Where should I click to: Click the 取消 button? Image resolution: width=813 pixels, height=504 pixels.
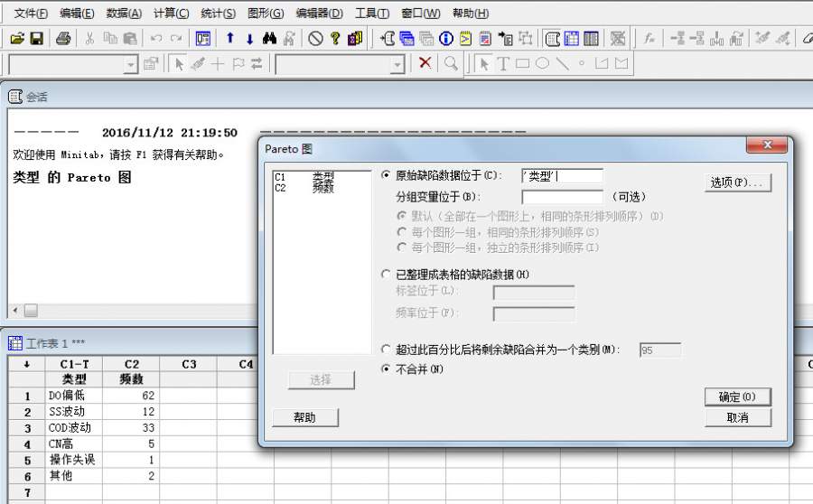737,417
